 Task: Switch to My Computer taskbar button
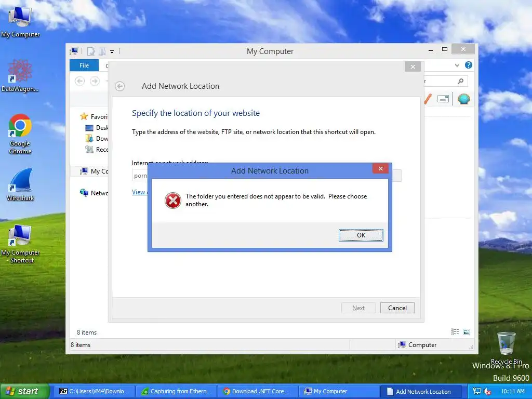[338, 391]
